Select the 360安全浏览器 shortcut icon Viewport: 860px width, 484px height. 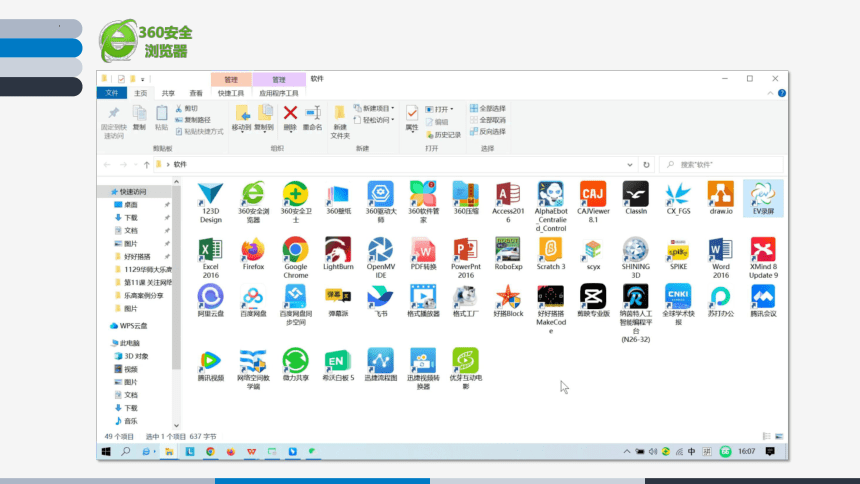click(253, 193)
